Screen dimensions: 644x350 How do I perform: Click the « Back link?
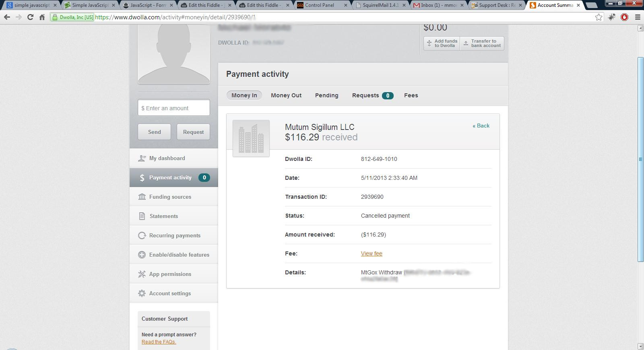point(481,126)
